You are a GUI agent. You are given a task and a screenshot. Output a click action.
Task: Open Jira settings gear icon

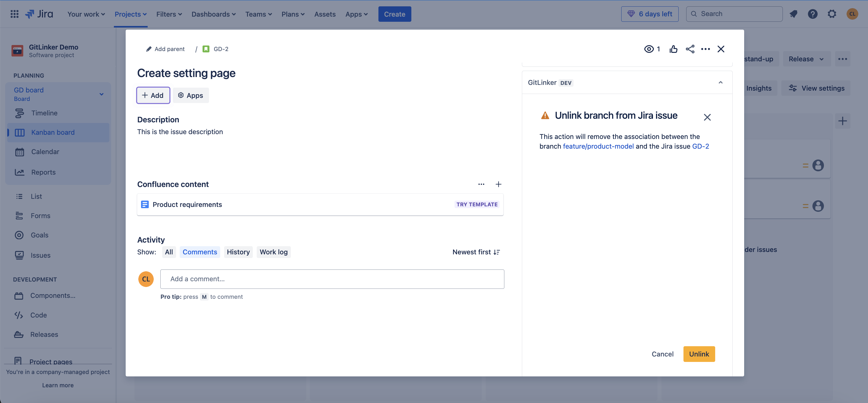pos(832,14)
